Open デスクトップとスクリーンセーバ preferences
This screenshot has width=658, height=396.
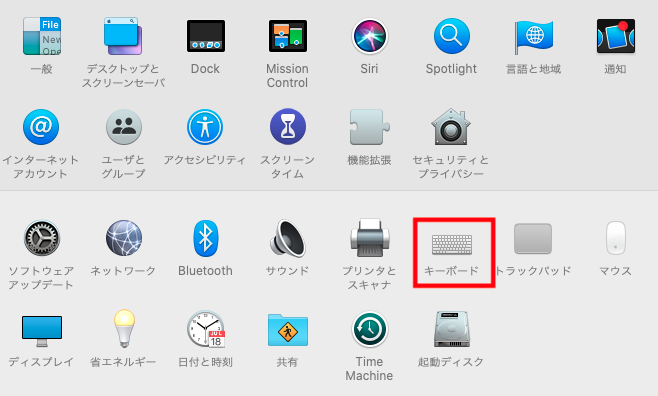(123, 36)
